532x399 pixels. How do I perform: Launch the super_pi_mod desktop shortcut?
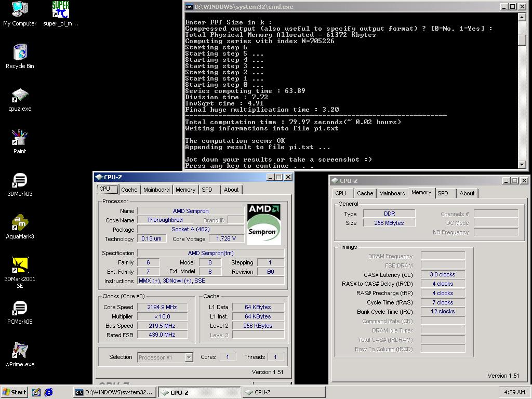point(60,14)
